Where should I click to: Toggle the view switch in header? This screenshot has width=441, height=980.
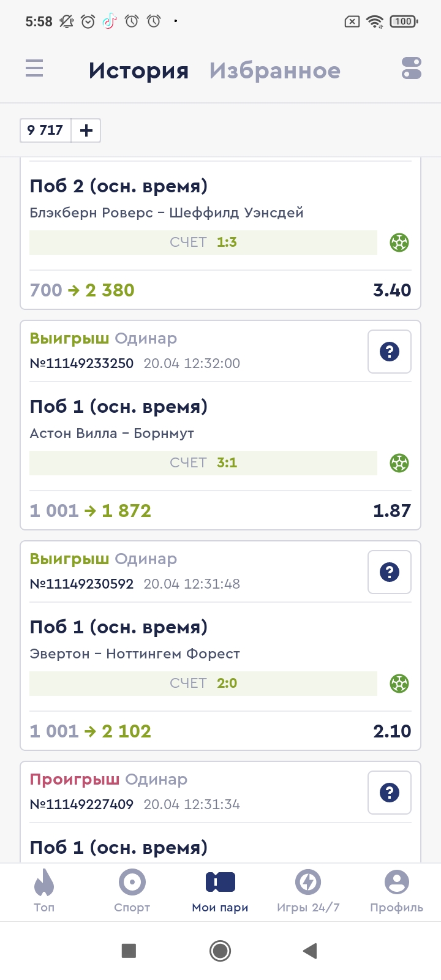point(412,69)
